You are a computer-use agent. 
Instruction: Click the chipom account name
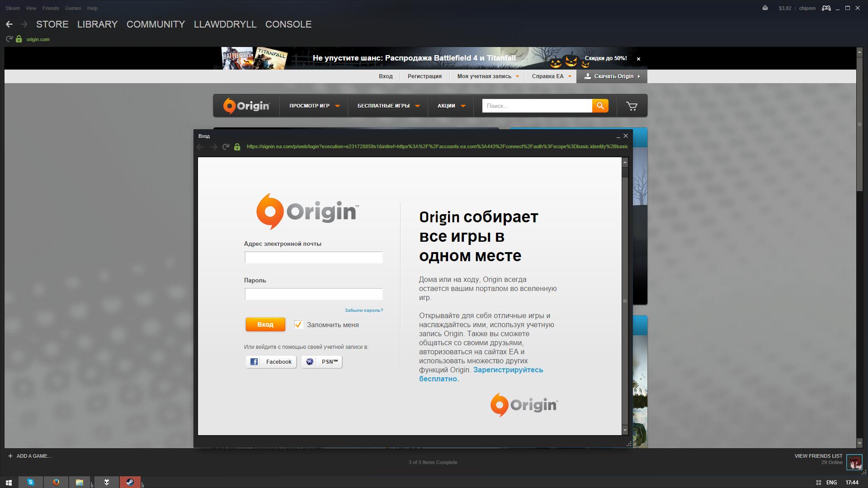coord(807,8)
